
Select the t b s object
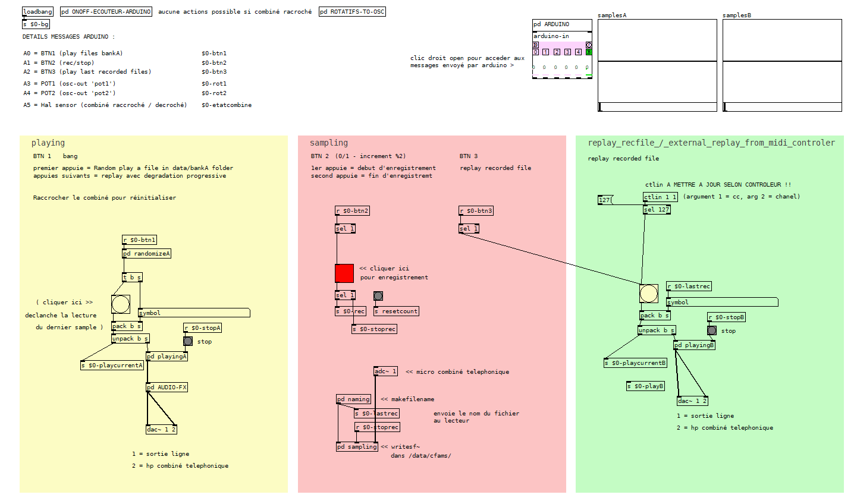pyautogui.click(x=132, y=277)
